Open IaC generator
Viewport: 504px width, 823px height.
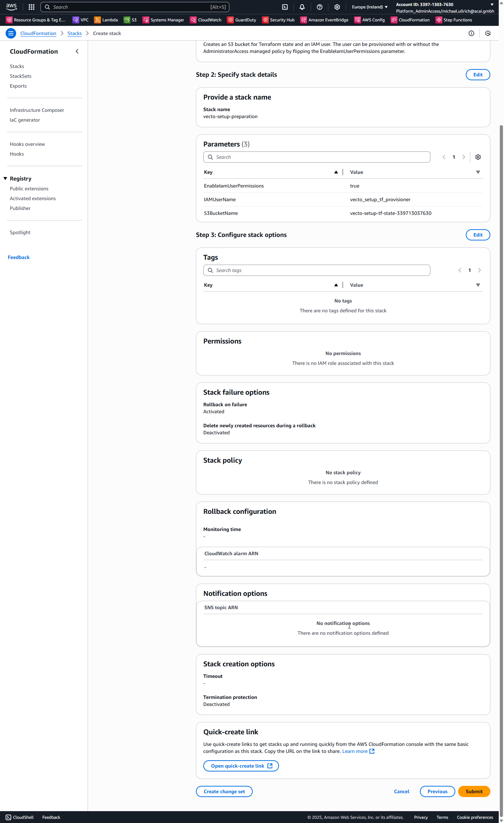click(x=25, y=120)
